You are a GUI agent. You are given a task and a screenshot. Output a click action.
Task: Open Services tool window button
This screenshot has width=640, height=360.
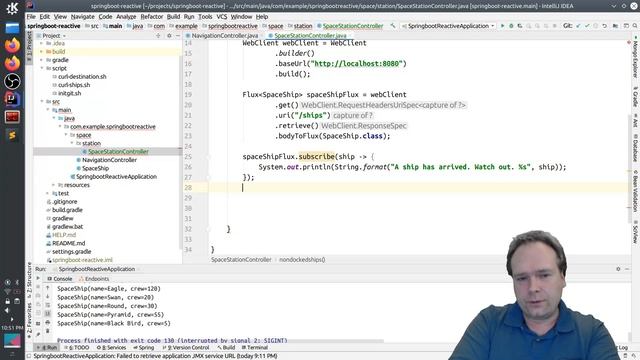point(111,348)
